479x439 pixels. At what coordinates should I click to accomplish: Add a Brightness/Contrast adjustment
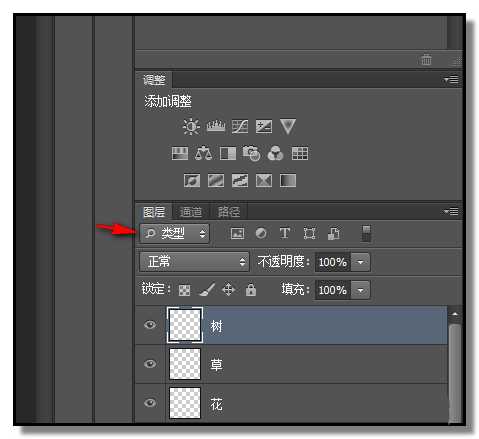click(x=191, y=127)
